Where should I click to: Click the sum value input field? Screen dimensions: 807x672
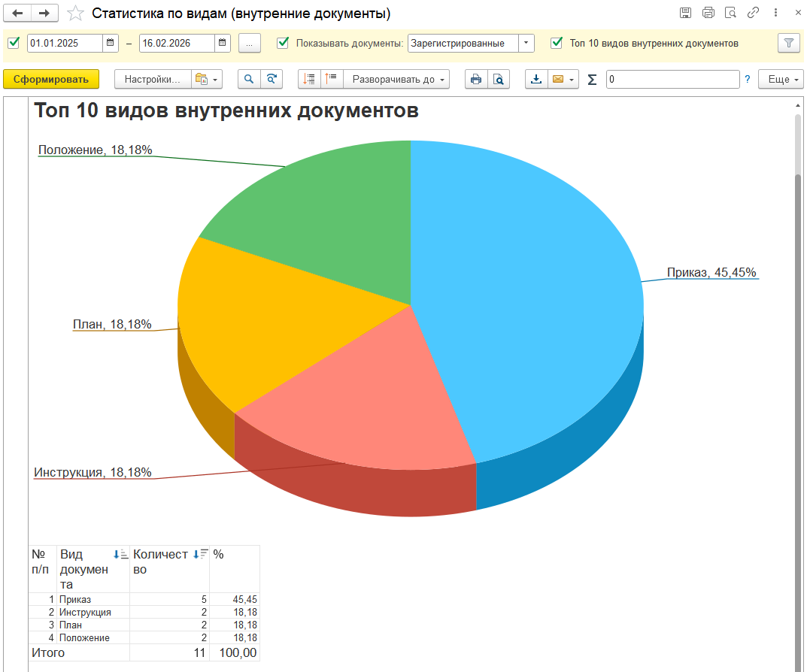672,79
